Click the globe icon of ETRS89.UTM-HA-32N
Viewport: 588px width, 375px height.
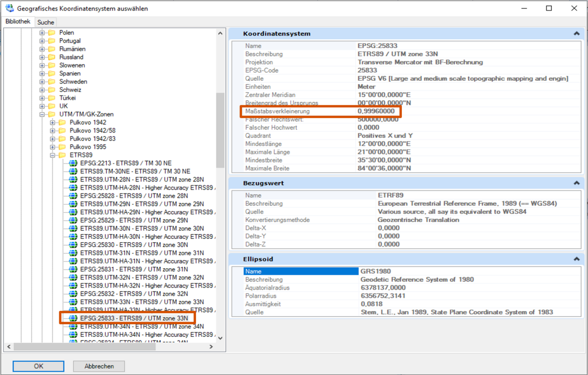pyautogui.click(x=73, y=285)
